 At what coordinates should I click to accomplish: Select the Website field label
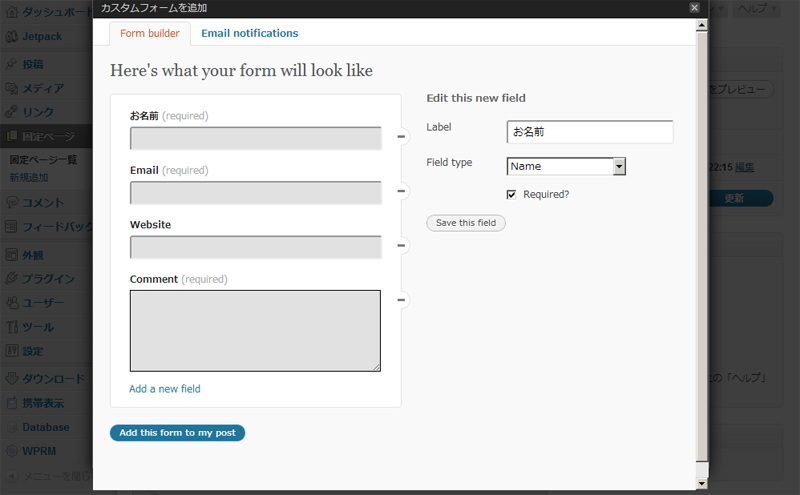(151, 225)
